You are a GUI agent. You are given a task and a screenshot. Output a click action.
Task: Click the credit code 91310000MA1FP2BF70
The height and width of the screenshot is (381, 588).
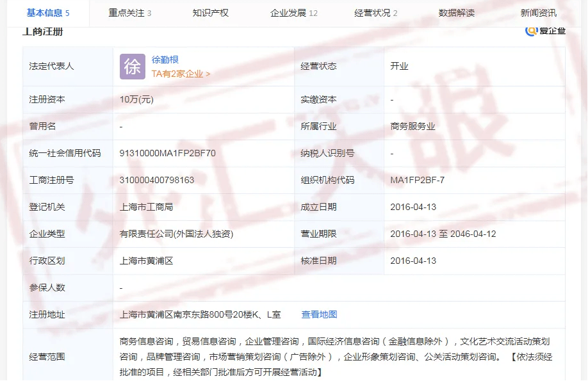[x=167, y=153]
